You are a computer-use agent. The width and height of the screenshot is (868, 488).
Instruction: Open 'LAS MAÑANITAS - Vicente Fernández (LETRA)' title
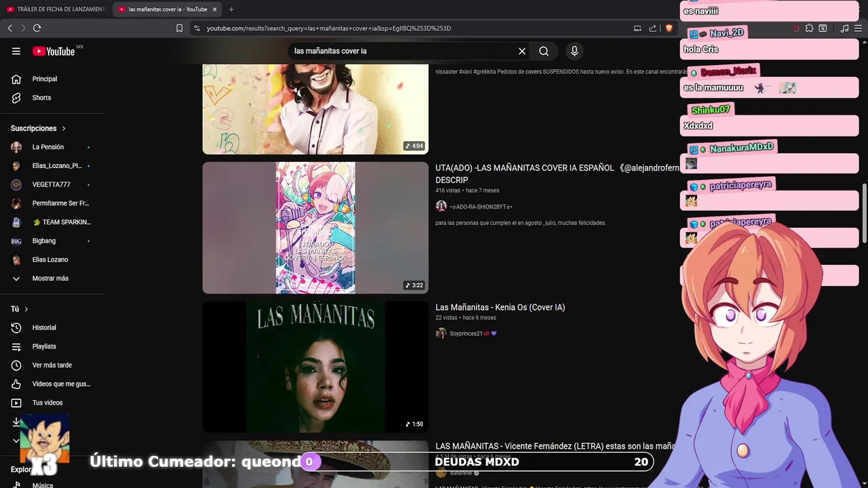(555, 446)
